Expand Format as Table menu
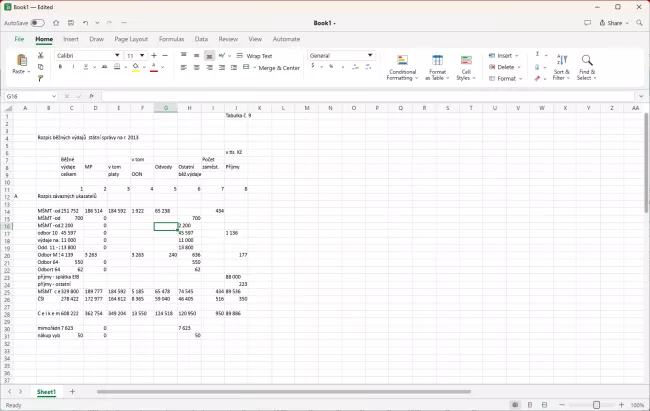Screen dimensions: 650x411 pos(437,68)
